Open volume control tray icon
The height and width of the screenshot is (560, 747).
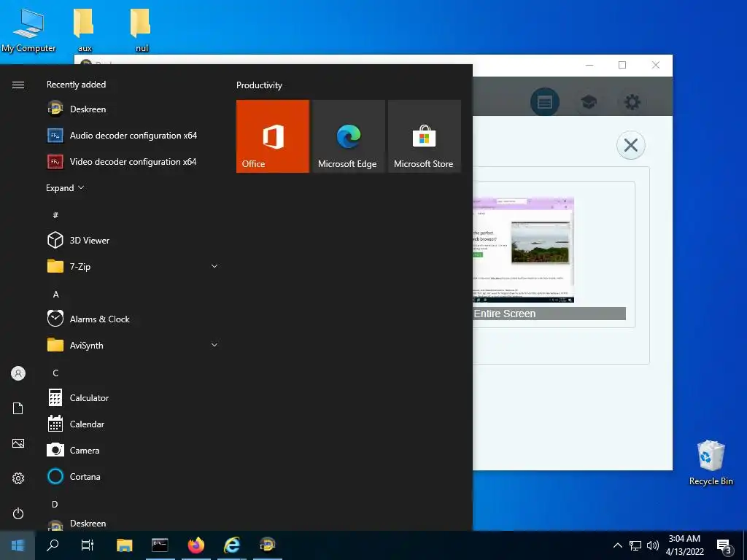pos(653,545)
